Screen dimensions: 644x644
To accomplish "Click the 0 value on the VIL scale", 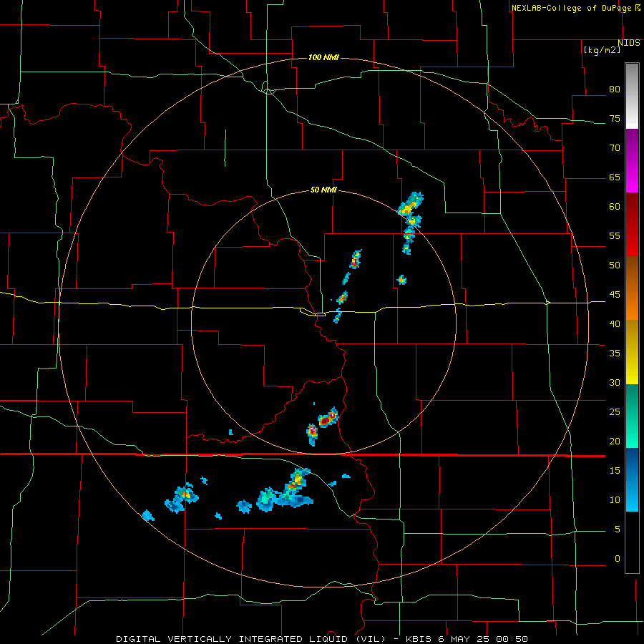I will pos(618,559).
